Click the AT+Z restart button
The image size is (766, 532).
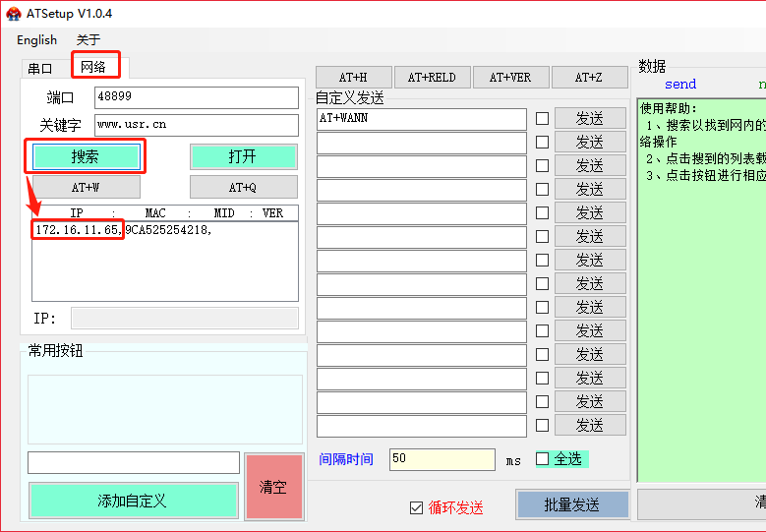pyautogui.click(x=589, y=78)
